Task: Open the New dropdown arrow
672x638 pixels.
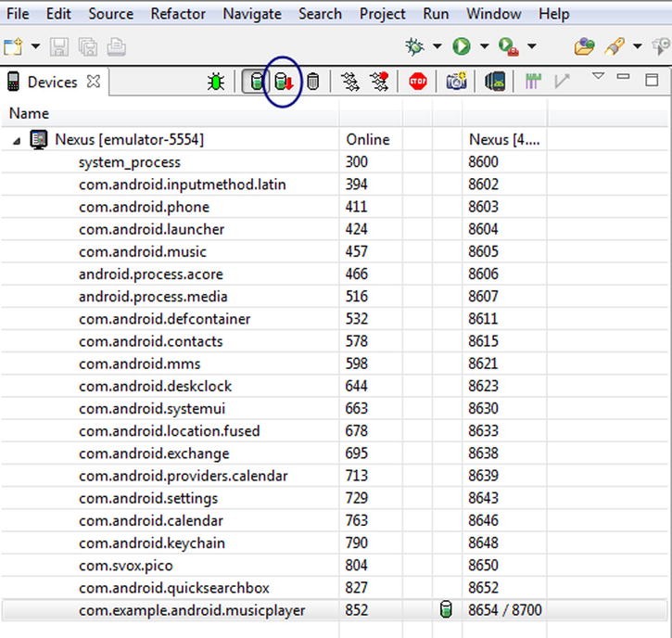Action: 35,45
